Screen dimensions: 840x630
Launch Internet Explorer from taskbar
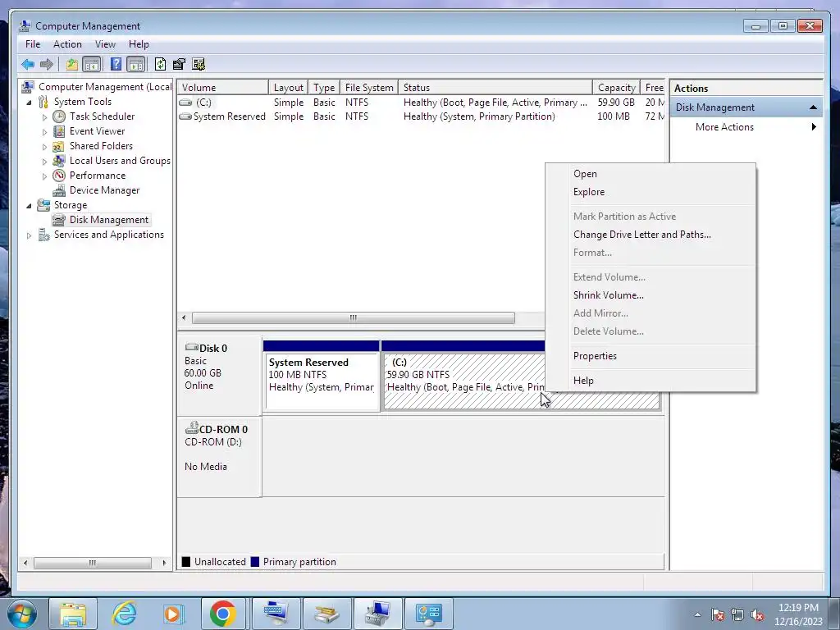point(123,614)
